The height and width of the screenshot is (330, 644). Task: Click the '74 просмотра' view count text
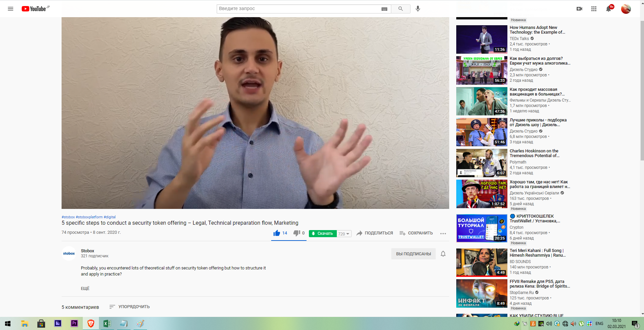pos(75,232)
